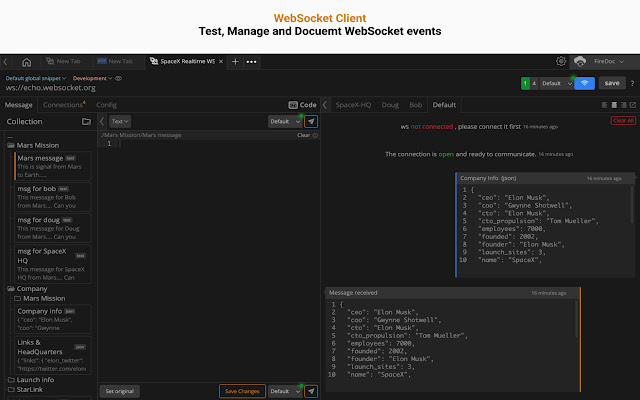Click the Save Changes button
The height and width of the screenshot is (400, 640).
(242, 391)
